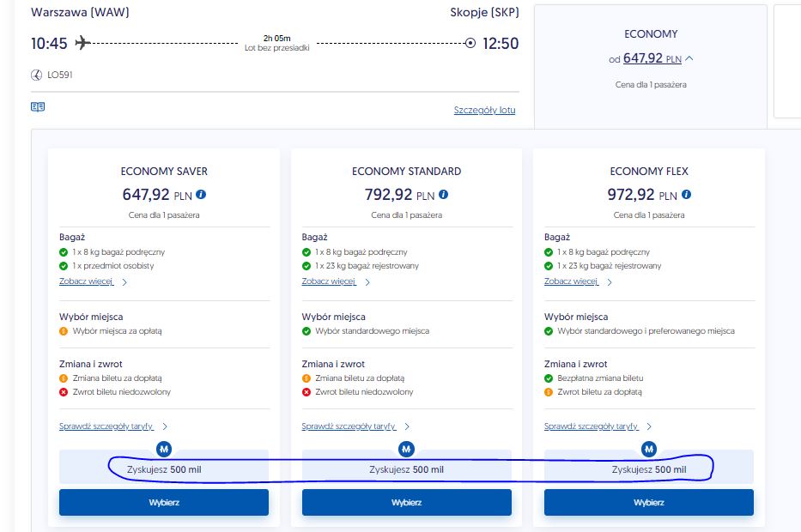The width and height of the screenshot is (801, 532).
Task: Click the chevron after Sprawdź szczegóły taryfy in Economy Flex
Action: [649, 426]
